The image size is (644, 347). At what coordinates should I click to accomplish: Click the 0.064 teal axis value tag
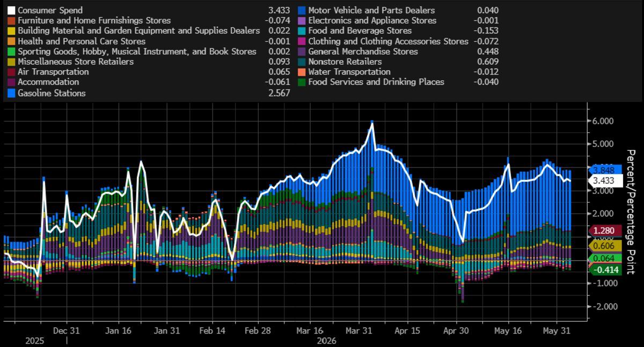605,258
